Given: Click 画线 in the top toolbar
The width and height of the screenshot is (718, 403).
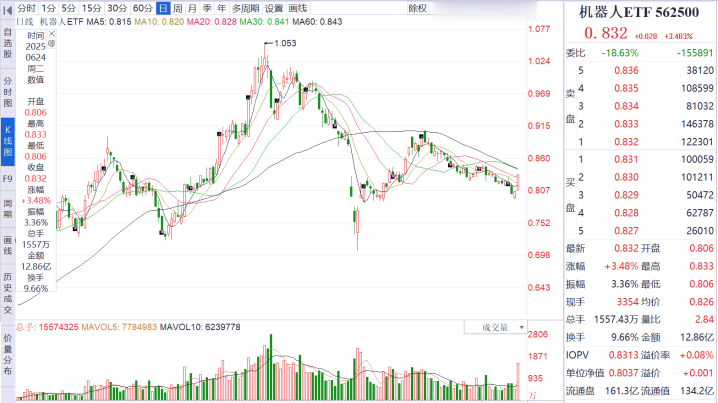Looking at the screenshot, I should [x=298, y=8].
